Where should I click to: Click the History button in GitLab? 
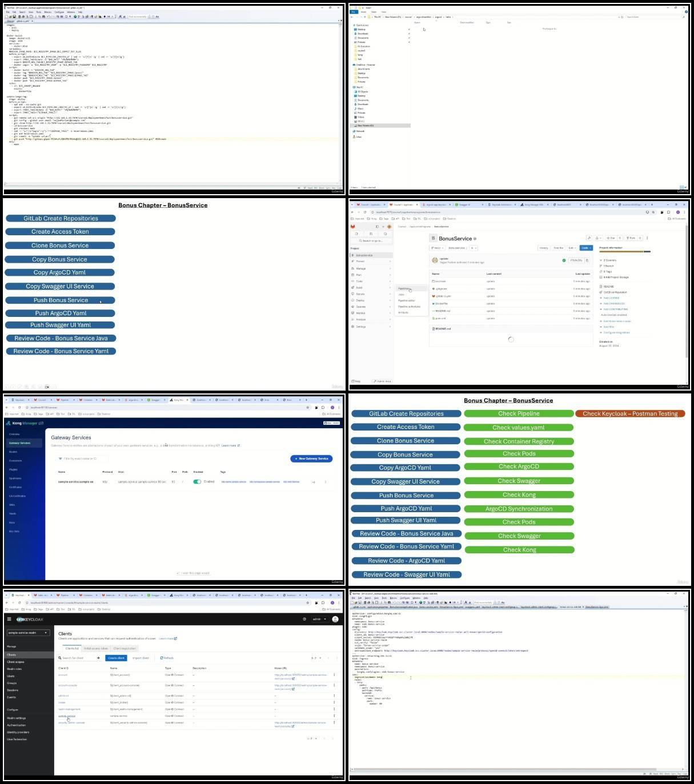(544, 248)
